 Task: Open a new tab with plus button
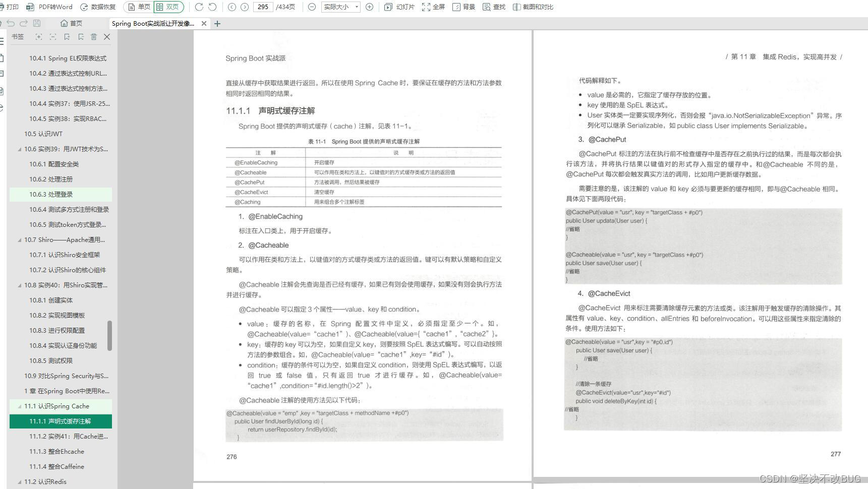point(217,23)
